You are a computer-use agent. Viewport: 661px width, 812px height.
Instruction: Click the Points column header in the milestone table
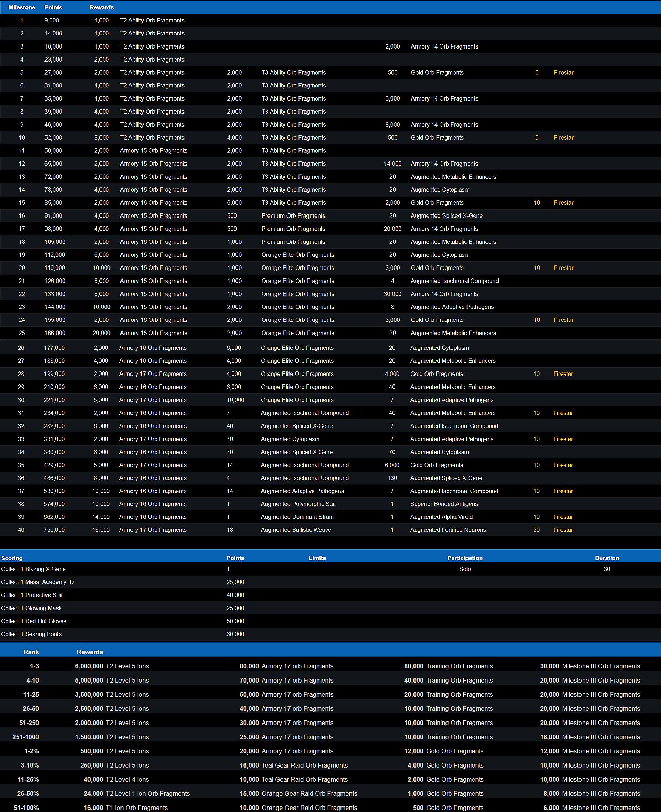53,7
